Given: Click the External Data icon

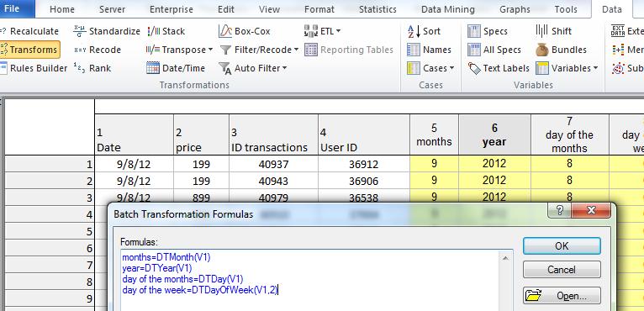Looking at the screenshot, I should point(618,31).
